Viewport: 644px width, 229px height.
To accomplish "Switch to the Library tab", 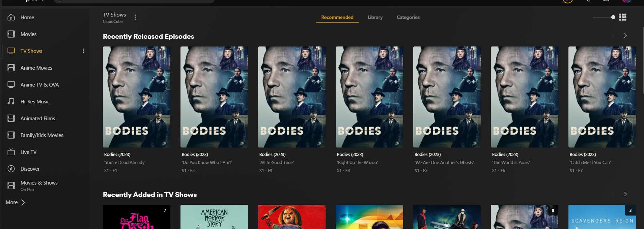I will click(x=375, y=17).
